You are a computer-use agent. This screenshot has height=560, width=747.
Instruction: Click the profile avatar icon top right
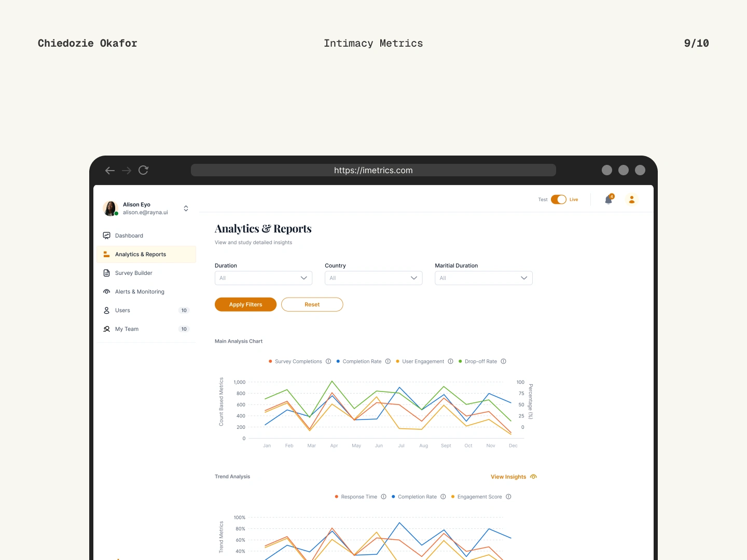click(x=631, y=199)
